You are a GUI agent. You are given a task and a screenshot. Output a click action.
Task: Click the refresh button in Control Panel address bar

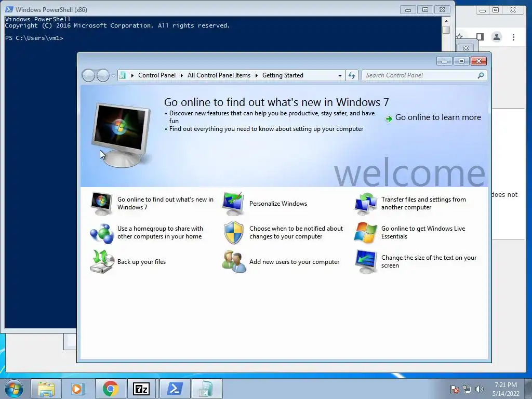[x=352, y=75]
